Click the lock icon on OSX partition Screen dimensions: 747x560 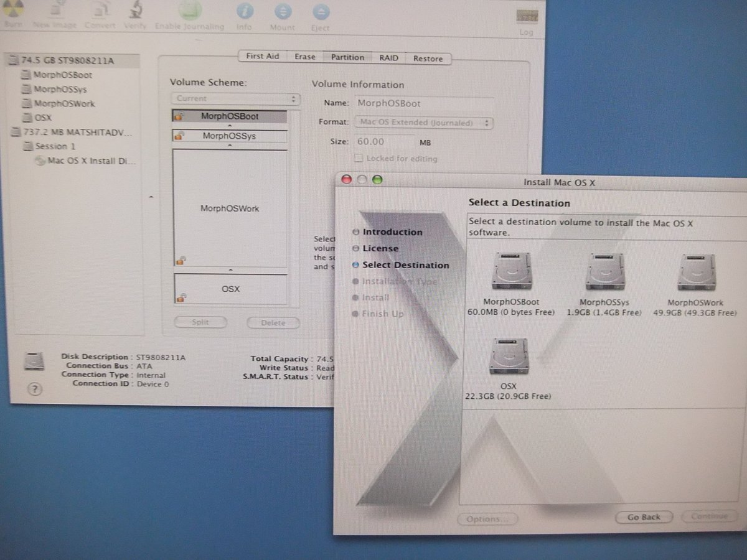[x=181, y=298]
